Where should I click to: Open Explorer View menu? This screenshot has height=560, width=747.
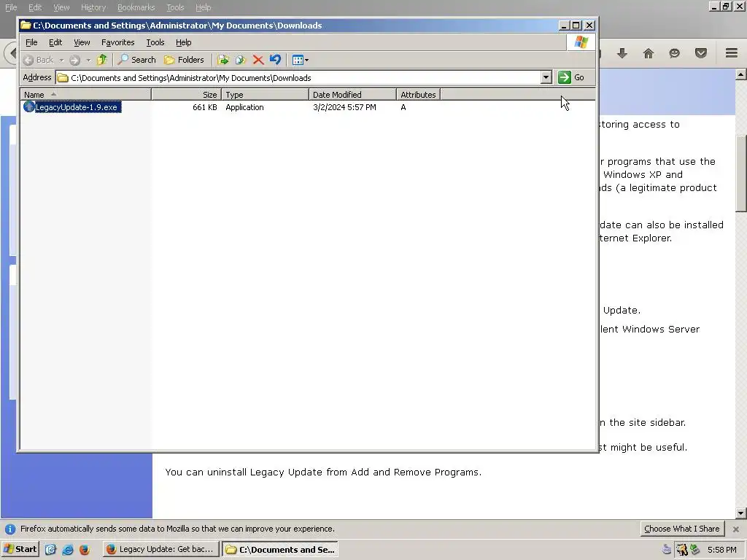82,42
